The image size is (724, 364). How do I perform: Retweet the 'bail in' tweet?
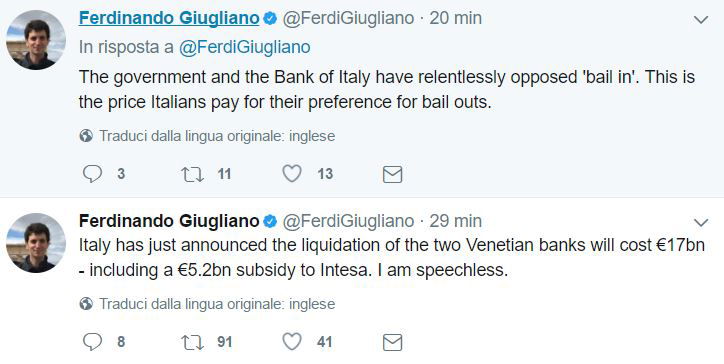coord(192,174)
